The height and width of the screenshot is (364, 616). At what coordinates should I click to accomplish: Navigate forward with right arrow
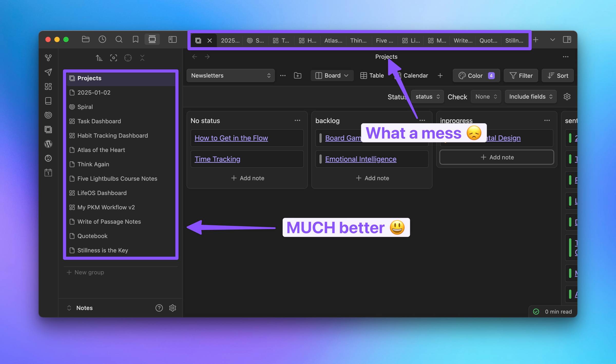tap(207, 57)
